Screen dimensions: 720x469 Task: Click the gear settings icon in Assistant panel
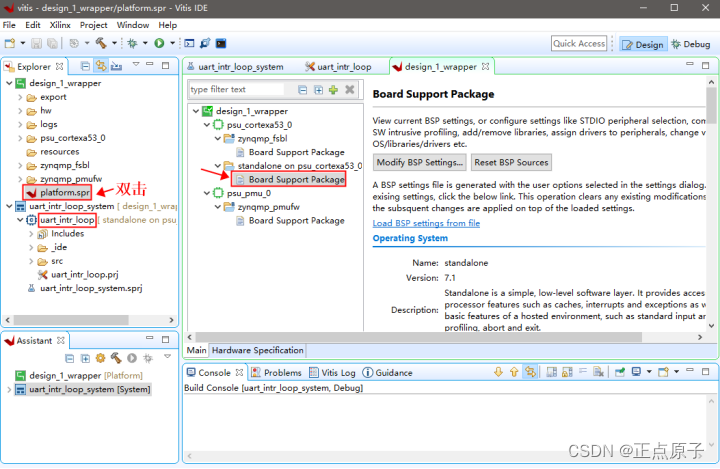tap(101, 358)
